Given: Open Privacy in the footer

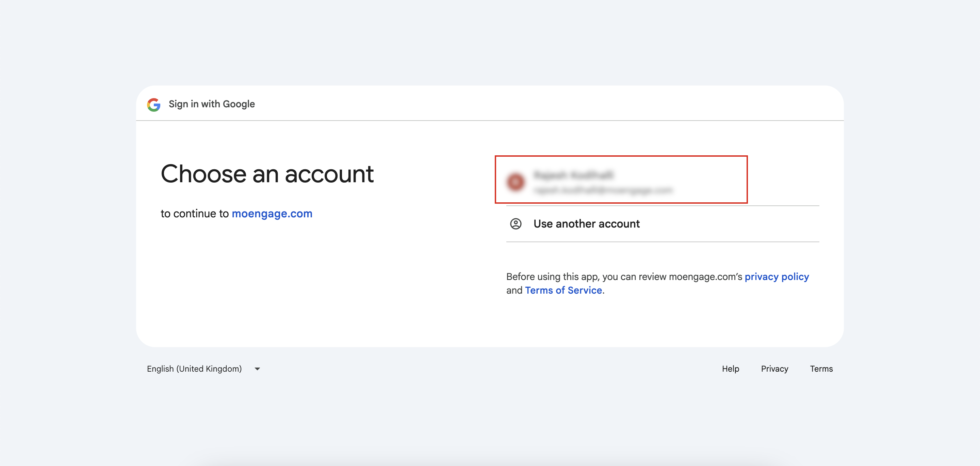Looking at the screenshot, I should [x=774, y=369].
